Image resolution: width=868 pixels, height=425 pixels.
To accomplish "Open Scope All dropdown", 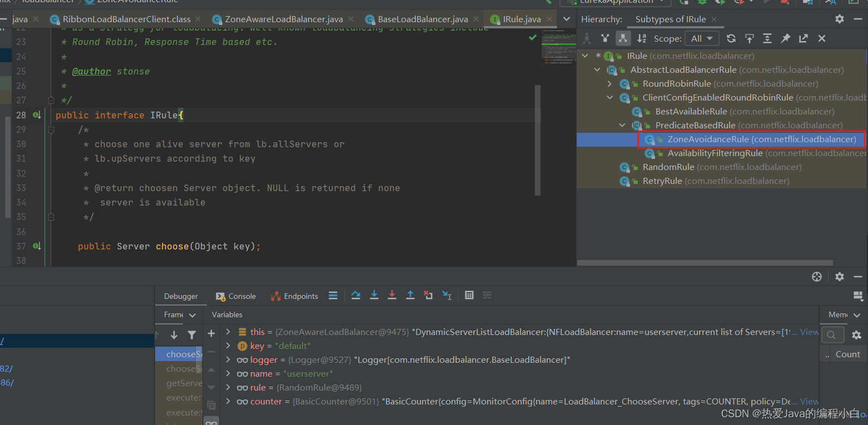I will [702, 38].
